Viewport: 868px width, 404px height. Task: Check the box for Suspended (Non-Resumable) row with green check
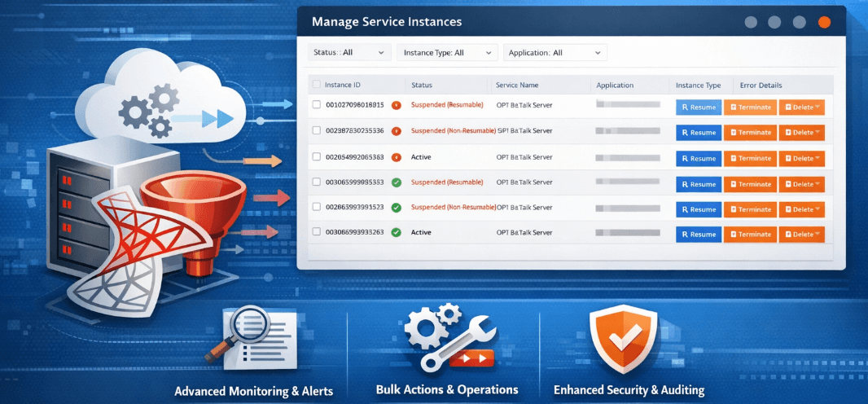click(x=317, y=207)
